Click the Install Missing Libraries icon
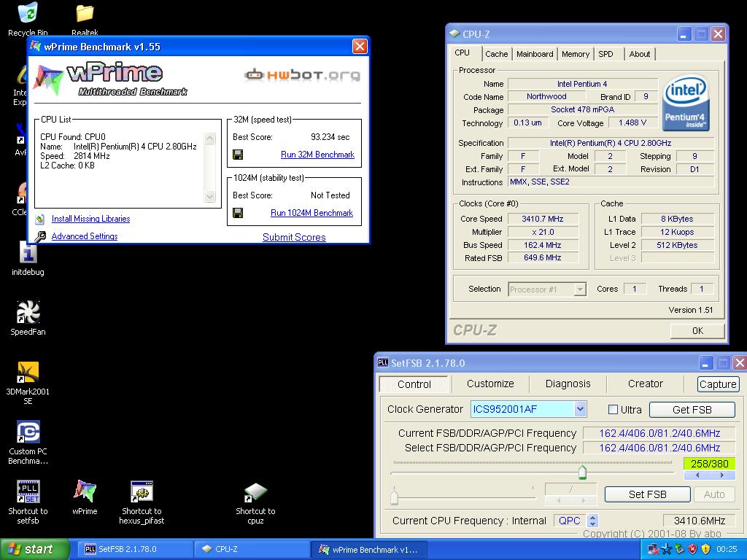This screenshot has height=560, width=747. (x=40, y=219)
